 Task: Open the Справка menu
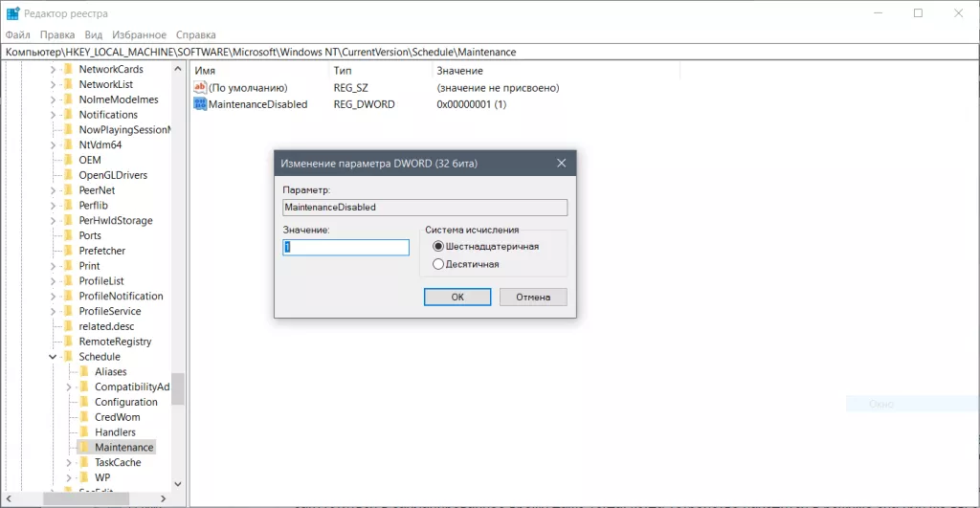tap(195, 35)
